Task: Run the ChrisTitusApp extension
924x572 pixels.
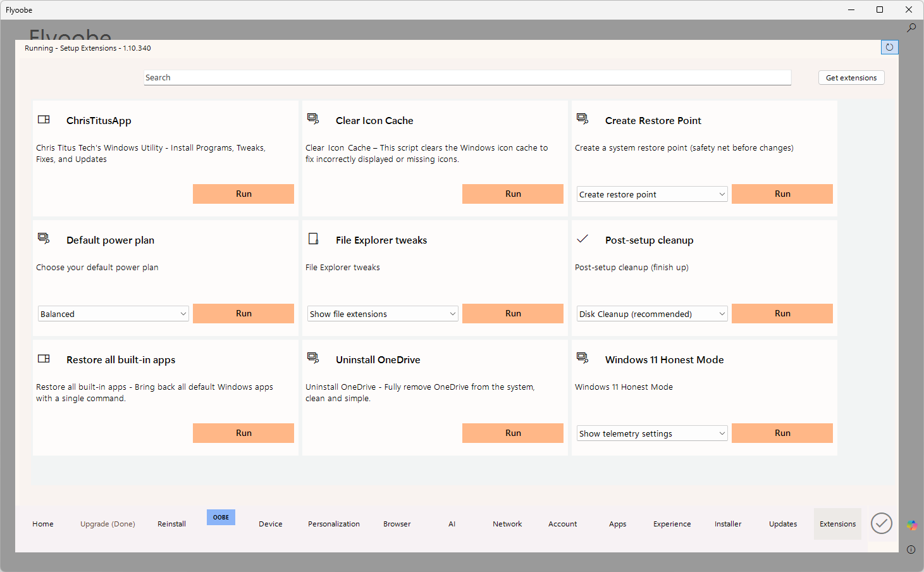Action: coord(243,194)
